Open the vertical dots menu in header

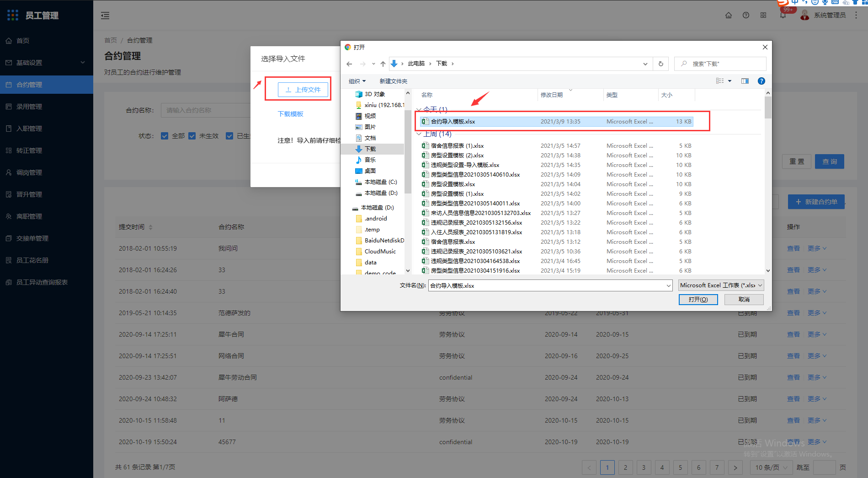pos(856,15)
